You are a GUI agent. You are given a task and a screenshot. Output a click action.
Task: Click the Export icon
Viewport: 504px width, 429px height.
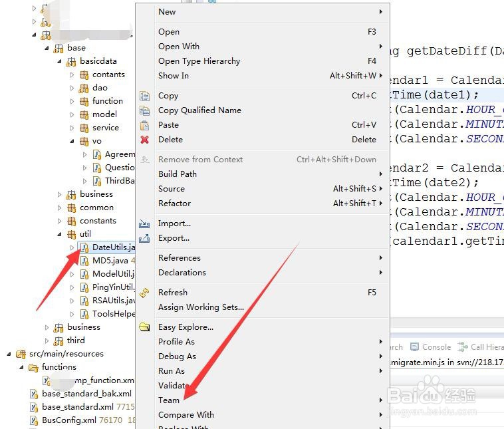[144, 238]
